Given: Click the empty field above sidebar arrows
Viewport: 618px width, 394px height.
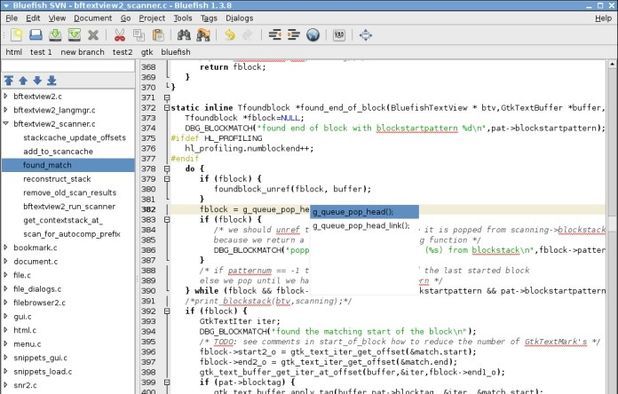Looking at the screenshot, I should coord(68,66).
